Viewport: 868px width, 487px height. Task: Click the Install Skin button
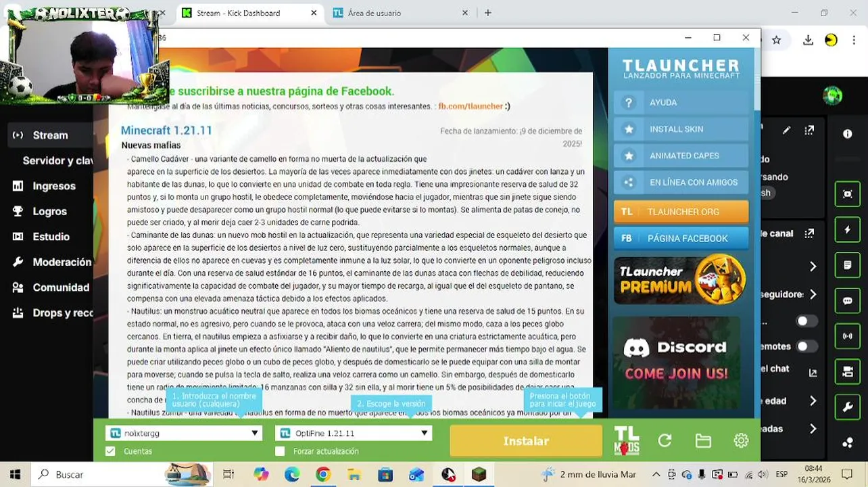pos(681,129)
